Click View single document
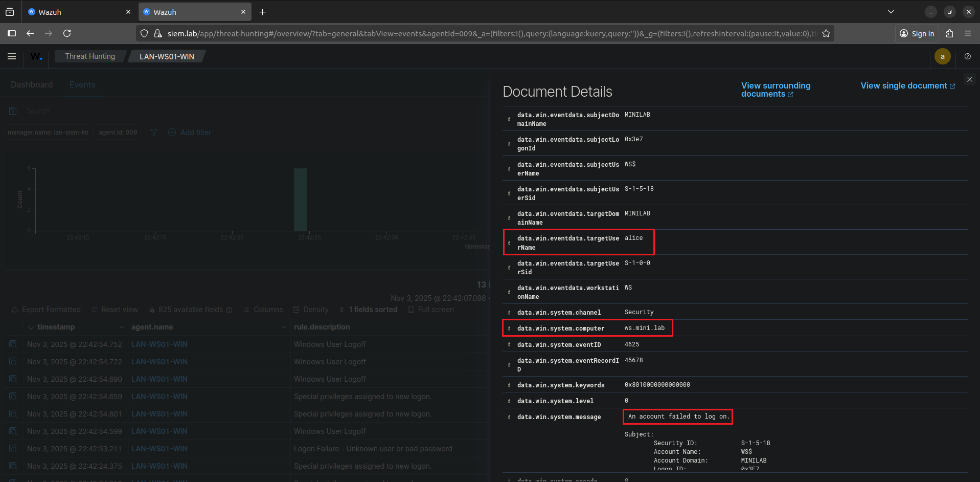980x482 pixels. point(907,85)
